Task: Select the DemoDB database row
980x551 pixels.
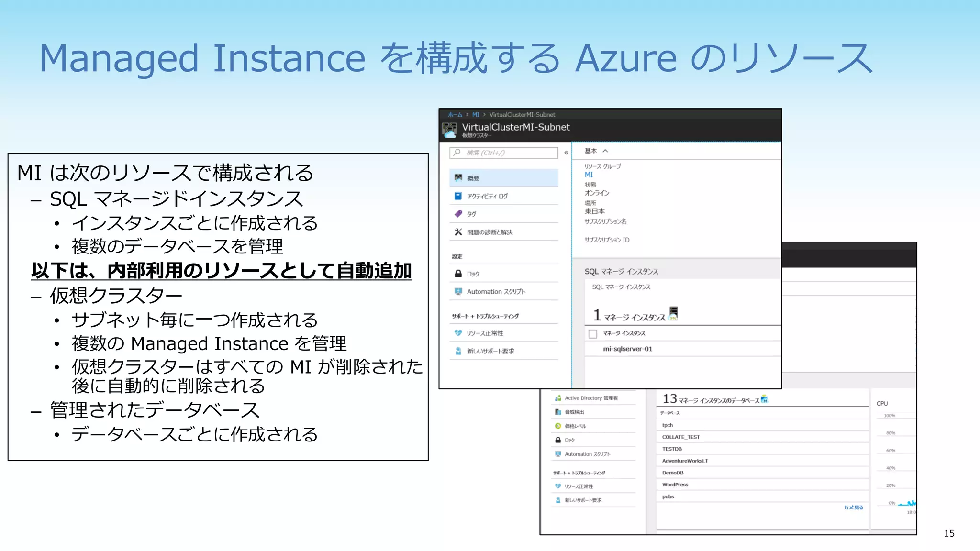Action: (x=762, y=473)
